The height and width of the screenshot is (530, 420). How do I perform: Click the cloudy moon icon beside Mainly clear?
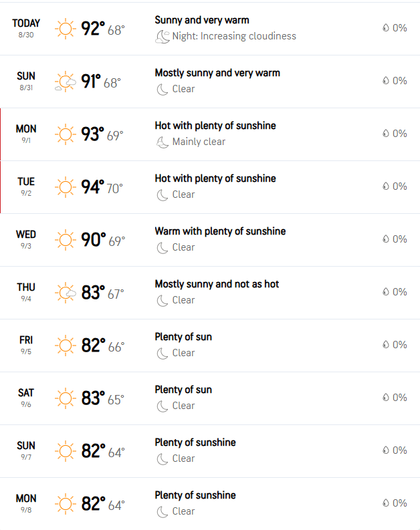(162, 142)
